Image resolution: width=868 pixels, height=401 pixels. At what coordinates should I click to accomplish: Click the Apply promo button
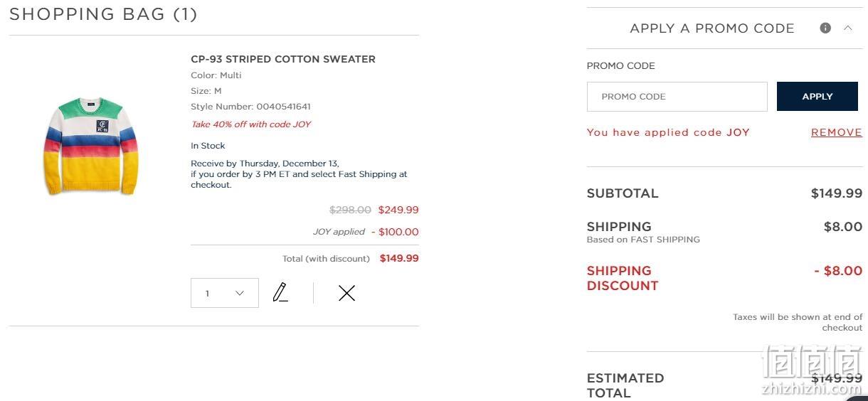(x=817, y=97)
